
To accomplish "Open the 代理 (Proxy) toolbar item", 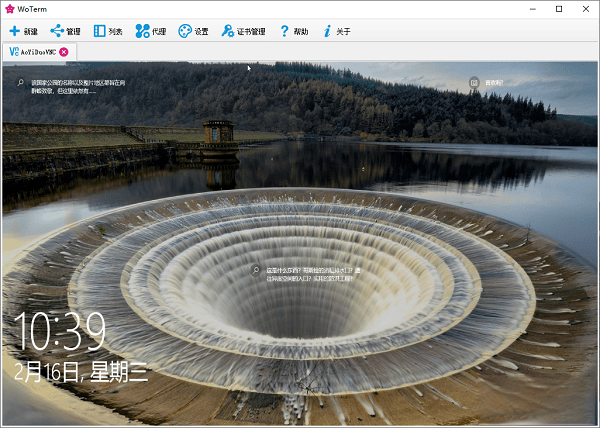I will (151, 31).
